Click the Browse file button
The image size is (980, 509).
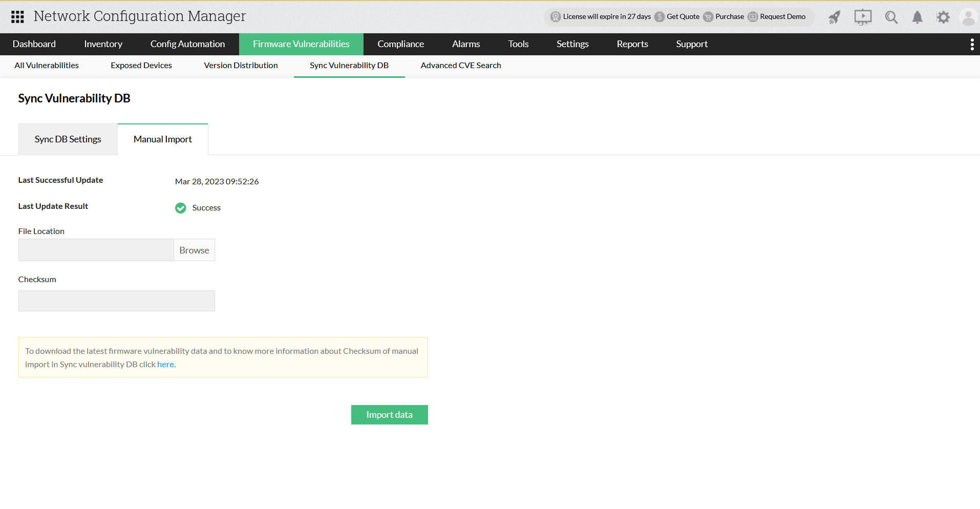pyautogui.click(x=194, y=250)
